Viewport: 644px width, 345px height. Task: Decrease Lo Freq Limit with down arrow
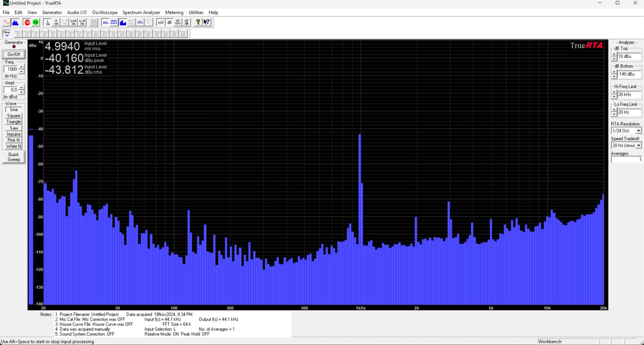pyautogui.click(x=614, y=115)
